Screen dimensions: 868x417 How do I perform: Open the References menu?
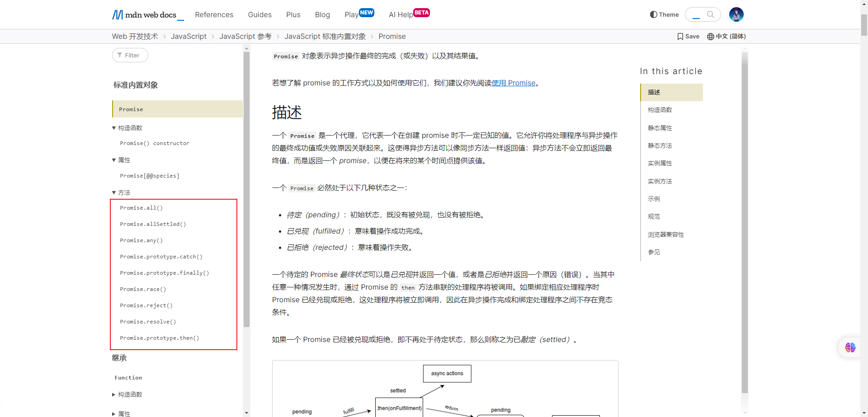pos(214,15)
